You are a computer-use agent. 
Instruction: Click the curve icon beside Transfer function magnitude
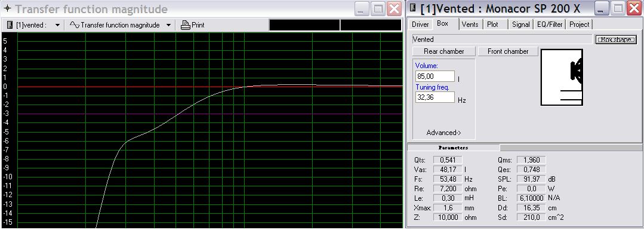(x=75, y=25)
